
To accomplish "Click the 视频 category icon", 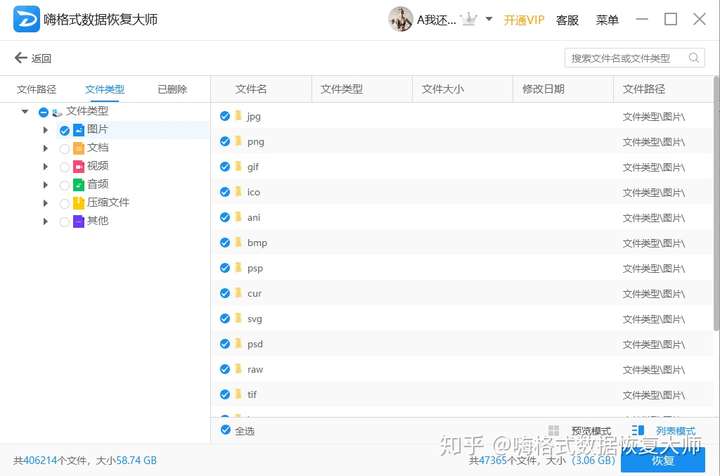I will [79, 167].
